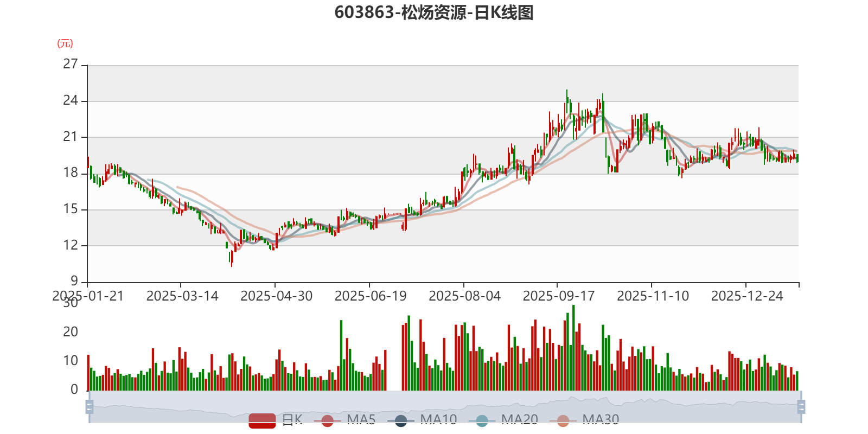Click the price axis label 12
This screenshot has height=434, width=868.
click(71, 245)
